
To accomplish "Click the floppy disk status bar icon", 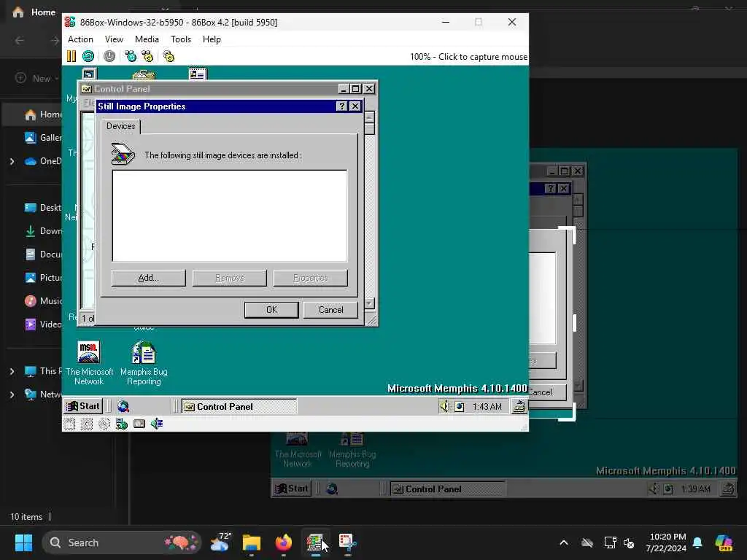I will (x=69, y=424).
